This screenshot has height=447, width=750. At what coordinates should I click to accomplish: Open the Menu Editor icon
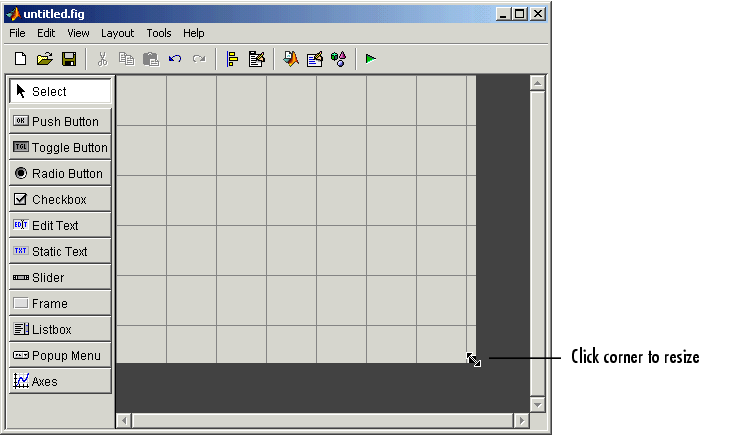256,59
